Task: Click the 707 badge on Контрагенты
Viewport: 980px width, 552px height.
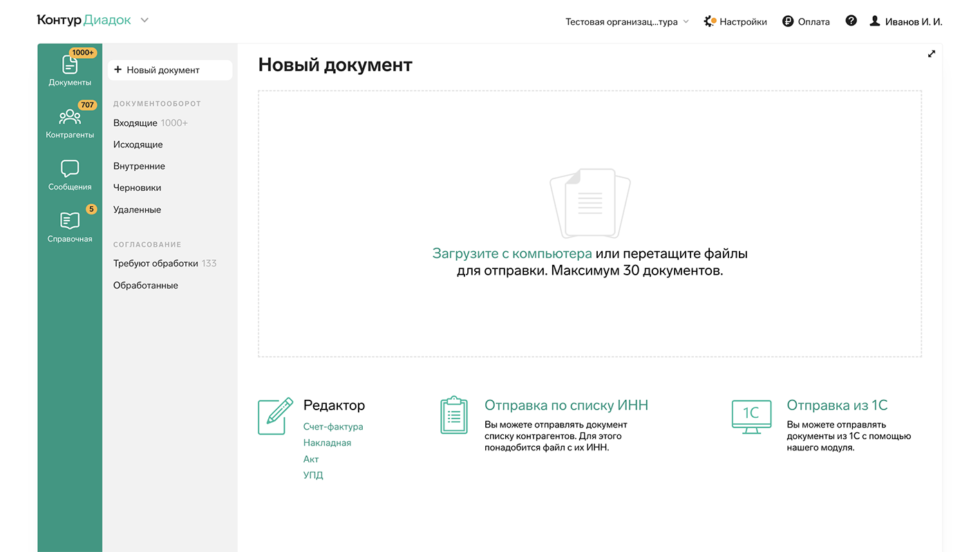Action: click(x=87, y=105)
